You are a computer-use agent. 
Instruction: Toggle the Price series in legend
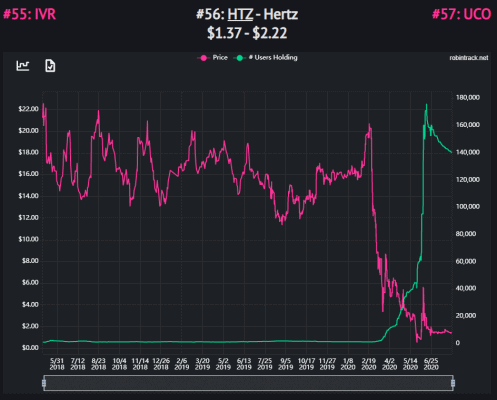(213, 58)
